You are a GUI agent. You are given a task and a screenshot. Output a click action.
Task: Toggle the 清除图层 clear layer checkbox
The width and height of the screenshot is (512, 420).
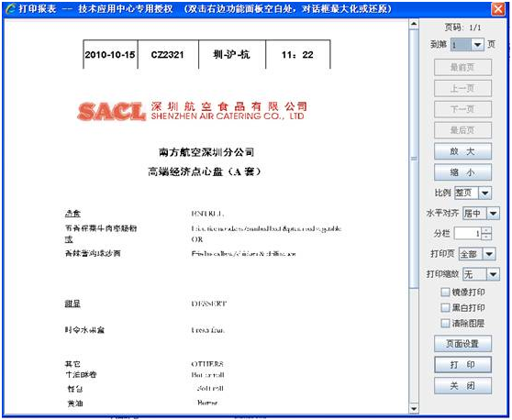click(x=445, y=323)
